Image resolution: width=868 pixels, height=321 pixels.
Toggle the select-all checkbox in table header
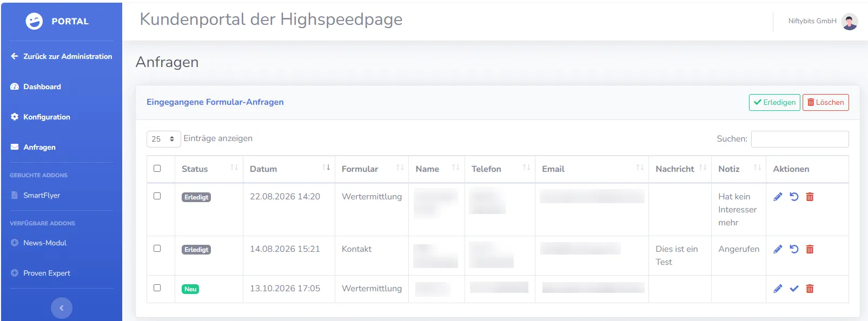tap(157, 169)
